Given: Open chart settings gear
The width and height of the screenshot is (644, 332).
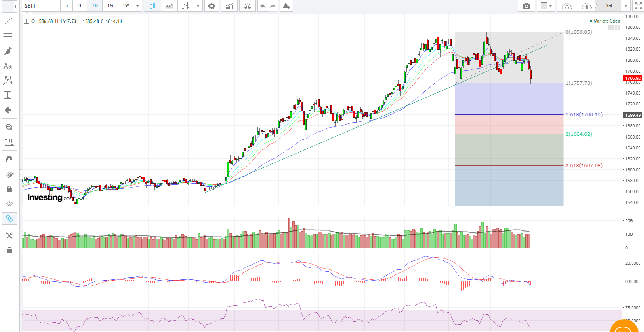Looking at the screenshot, I should click(x=212, y=6).
